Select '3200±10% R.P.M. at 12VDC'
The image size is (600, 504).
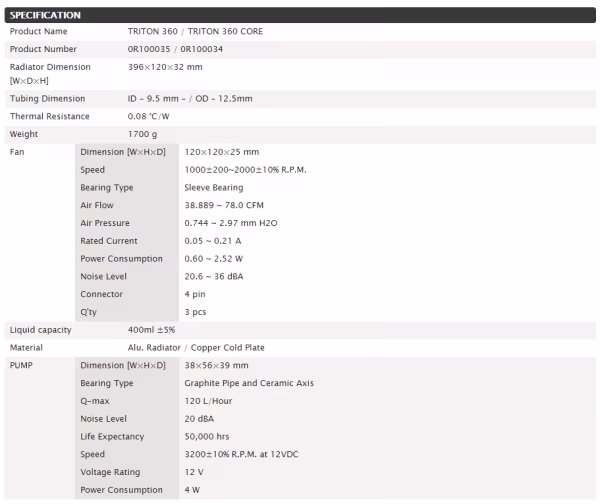tap(241, 455)
